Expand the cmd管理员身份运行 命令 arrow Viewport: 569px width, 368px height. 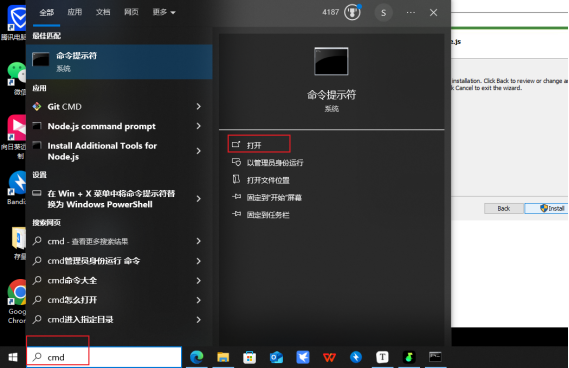(x=198, y=261)
